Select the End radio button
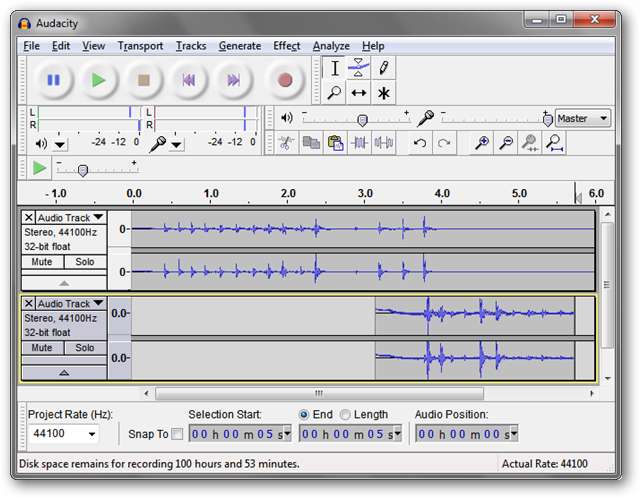Screen dimensions: 640x498 click(x=304, y=414)
